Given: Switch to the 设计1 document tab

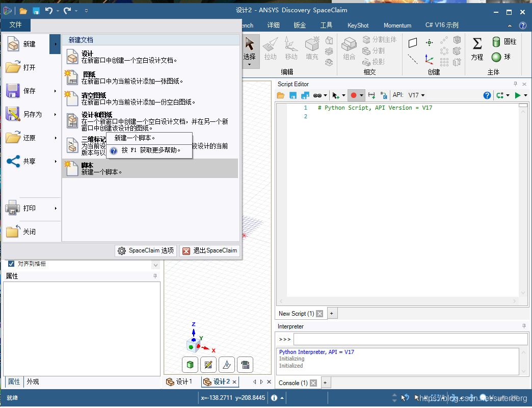Looking at the screenshot, I should coord(179,382).
